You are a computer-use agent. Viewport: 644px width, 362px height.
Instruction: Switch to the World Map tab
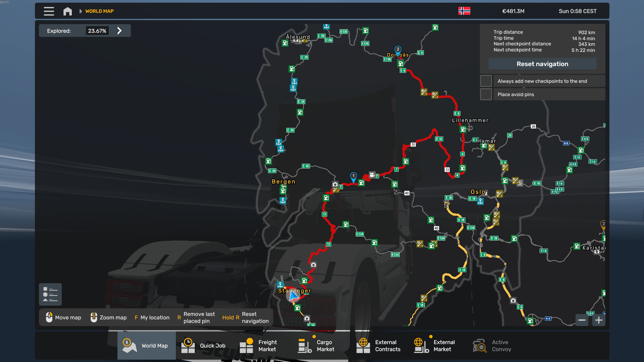(146, 346)
